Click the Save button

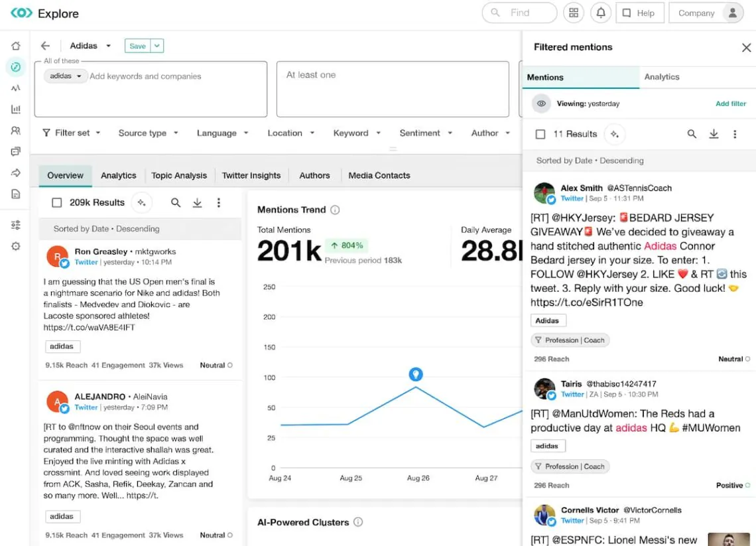tap(137, 46)
